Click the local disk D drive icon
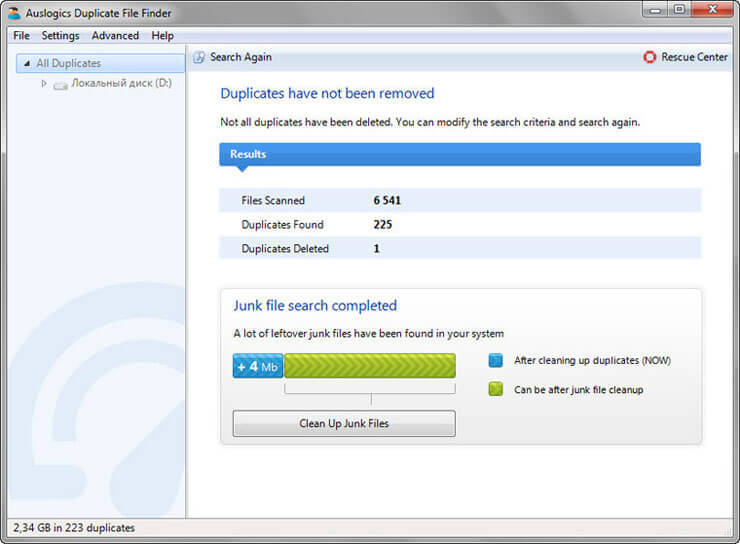This screenshot has height=544, width=740. [x=60, y=85]
